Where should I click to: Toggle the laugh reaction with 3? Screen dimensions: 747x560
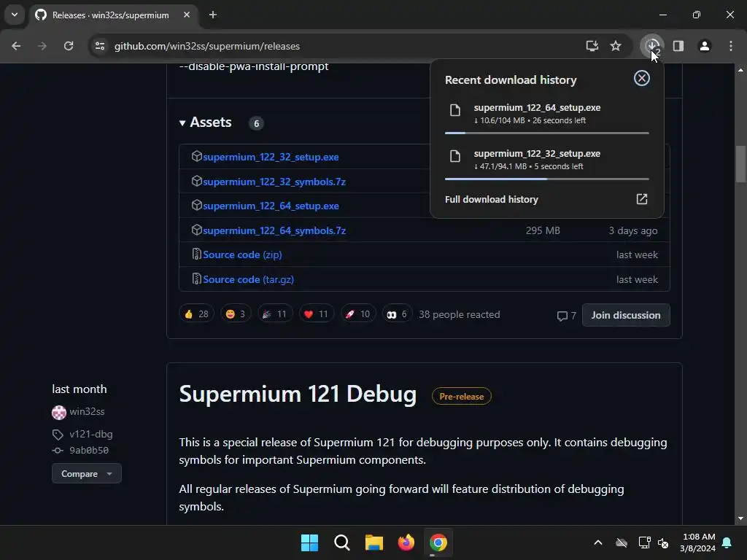(x=236, y=314)
